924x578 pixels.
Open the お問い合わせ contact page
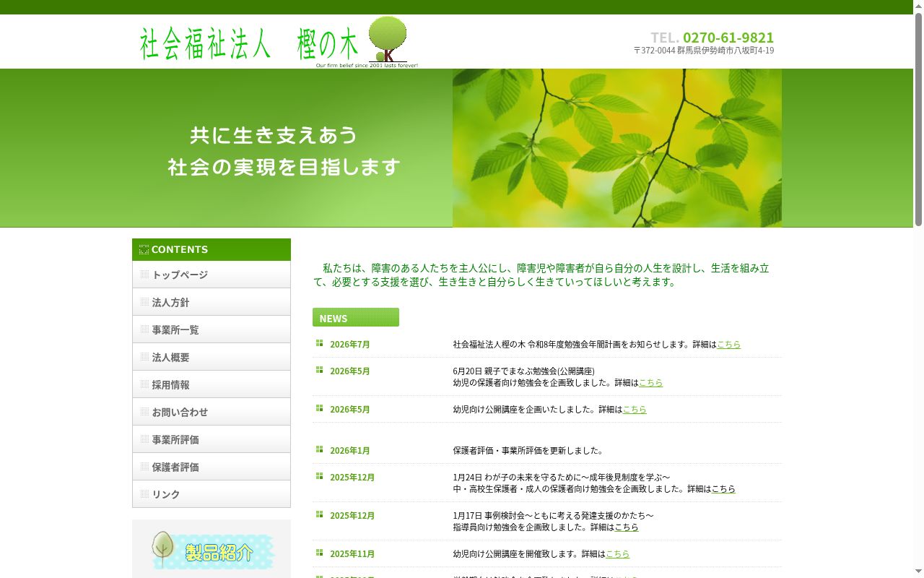212,412
